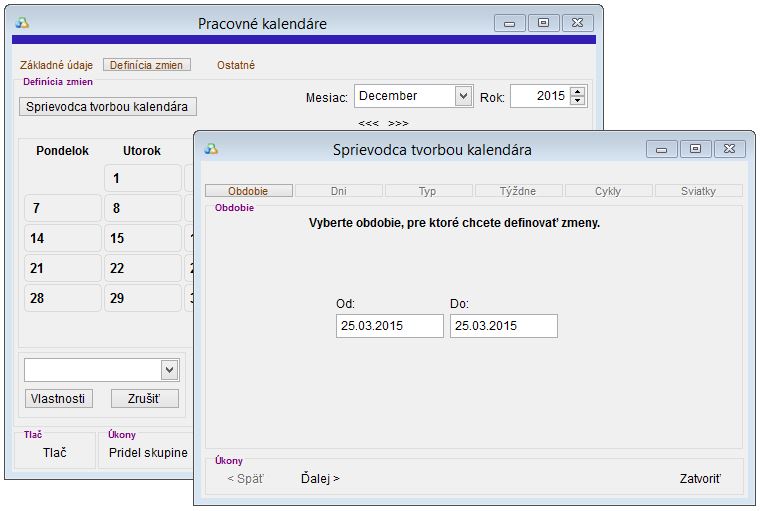Select the Definícia zmien tab
760x511 pixels.
[146, 65]
